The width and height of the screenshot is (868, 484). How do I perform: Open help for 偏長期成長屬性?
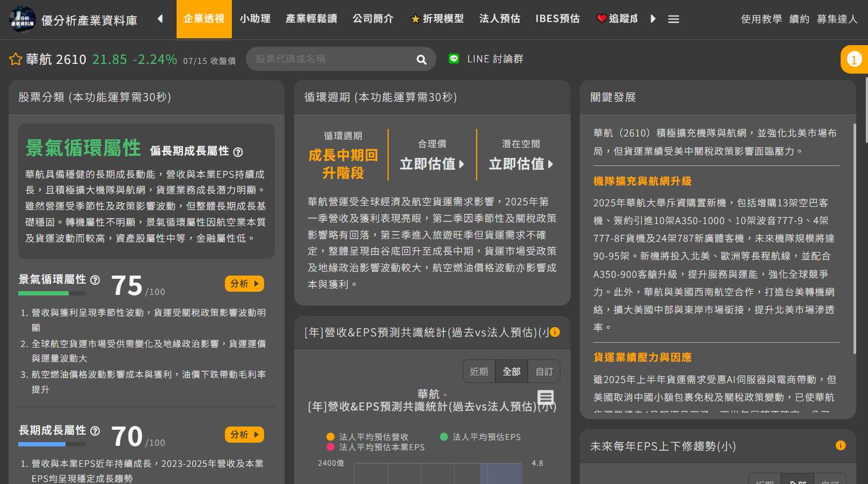[x=238, y=152]
